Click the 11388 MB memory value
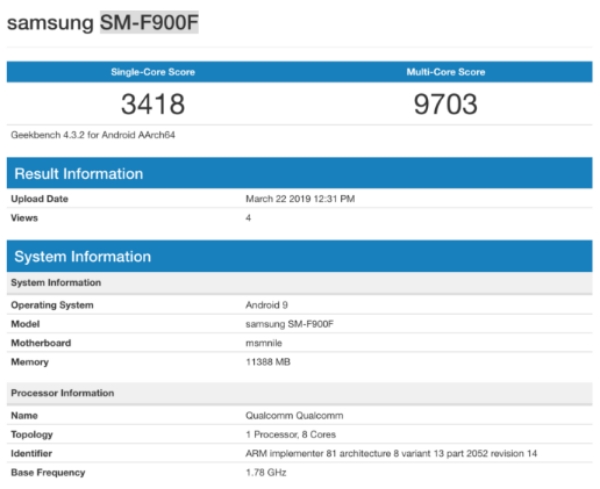Viewport: 600px width, 489px height. (268, 362)
